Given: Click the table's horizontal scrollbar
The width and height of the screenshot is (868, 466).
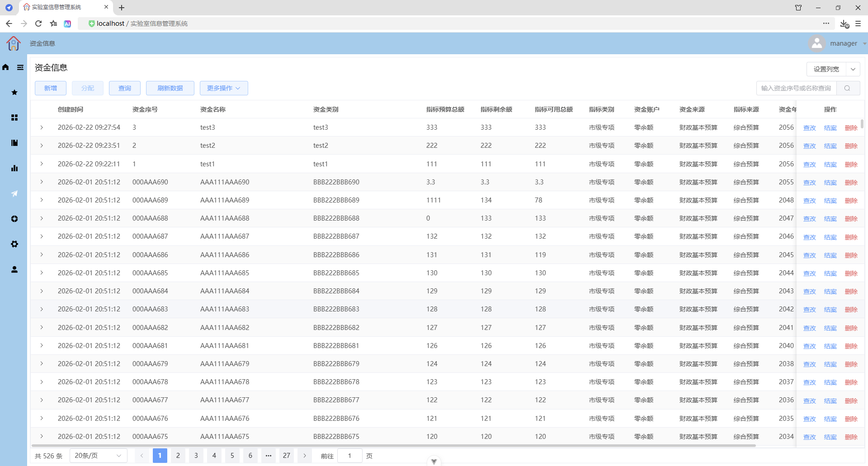Looking at the screenshot, I should (x=393, y=446).
